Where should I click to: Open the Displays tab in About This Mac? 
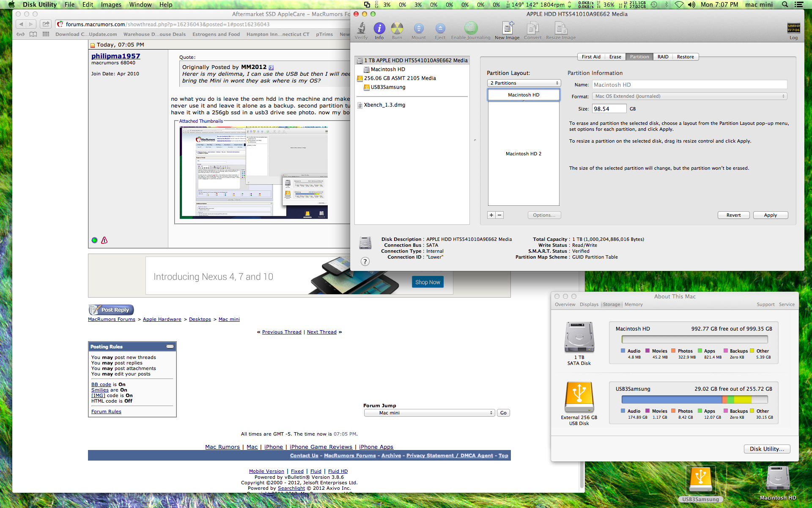click(x=589, y=304)
